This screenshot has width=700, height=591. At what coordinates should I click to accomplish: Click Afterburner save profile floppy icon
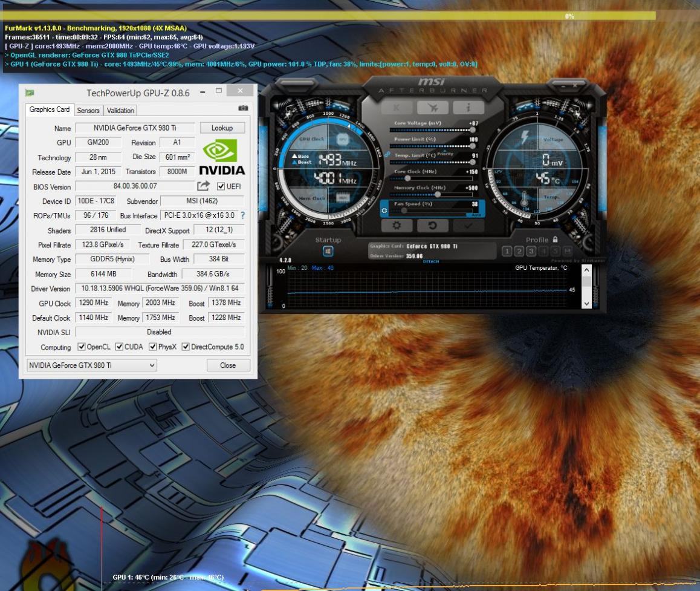tap(567, 251)
